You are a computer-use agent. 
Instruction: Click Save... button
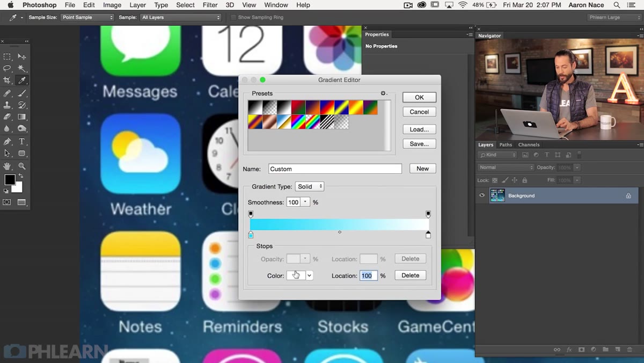pos(419,144)
